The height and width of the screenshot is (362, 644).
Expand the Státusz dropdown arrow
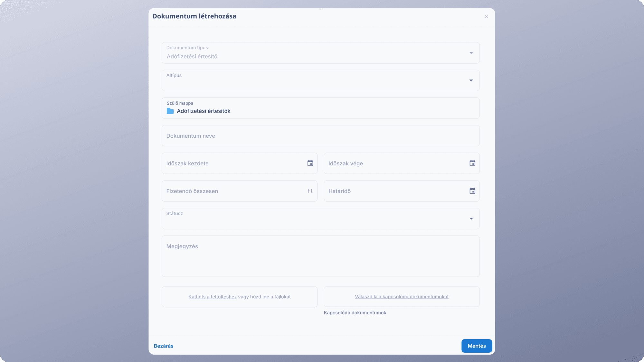[x=471, y=219]
